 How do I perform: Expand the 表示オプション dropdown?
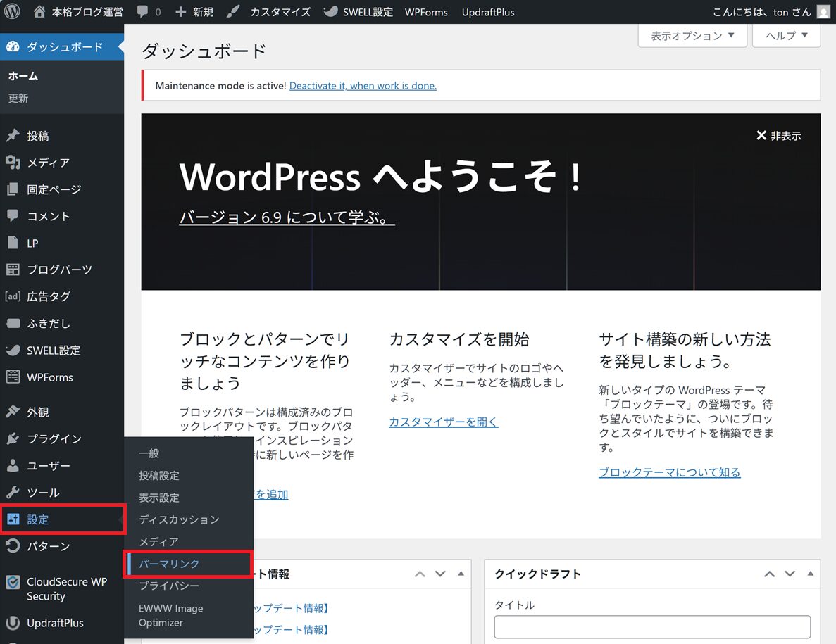point(692,36)
